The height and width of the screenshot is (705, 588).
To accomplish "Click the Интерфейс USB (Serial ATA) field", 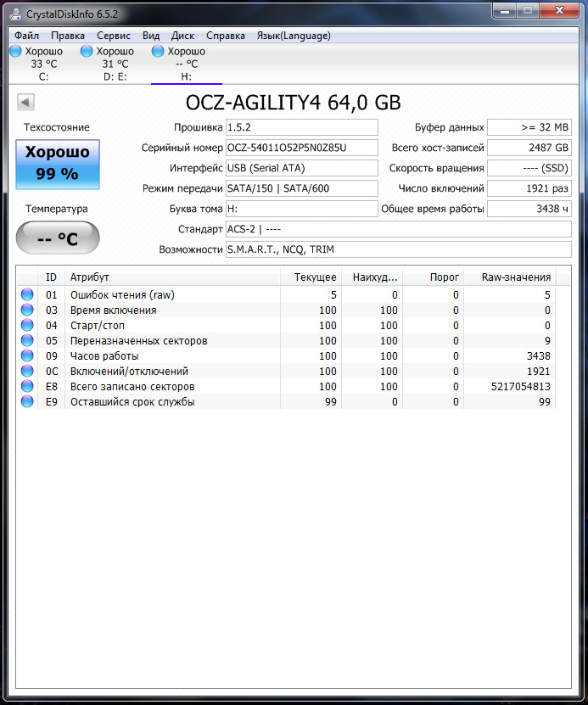I will (302, 168).
